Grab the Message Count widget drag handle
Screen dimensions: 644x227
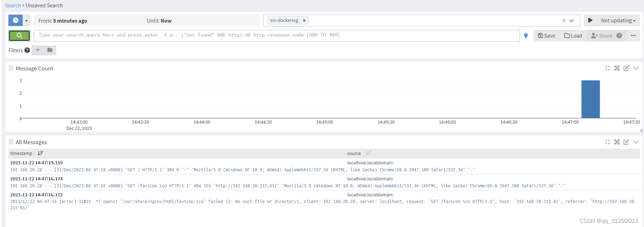(11, 68)
